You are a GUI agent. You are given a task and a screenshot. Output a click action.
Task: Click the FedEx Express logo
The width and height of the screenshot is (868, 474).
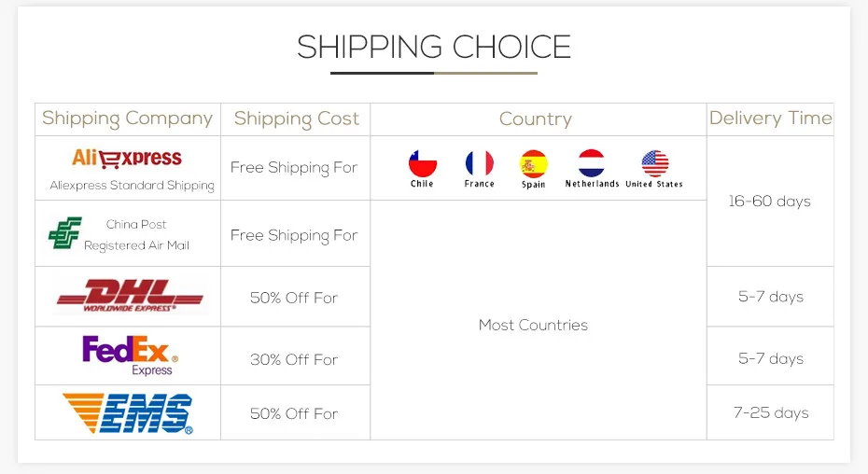click(x=129, y=355)
